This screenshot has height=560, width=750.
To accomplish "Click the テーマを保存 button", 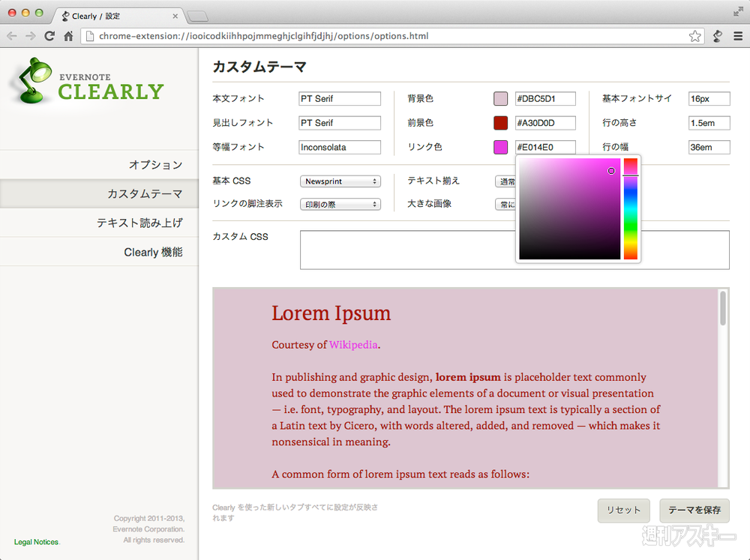I will [694, 511].
